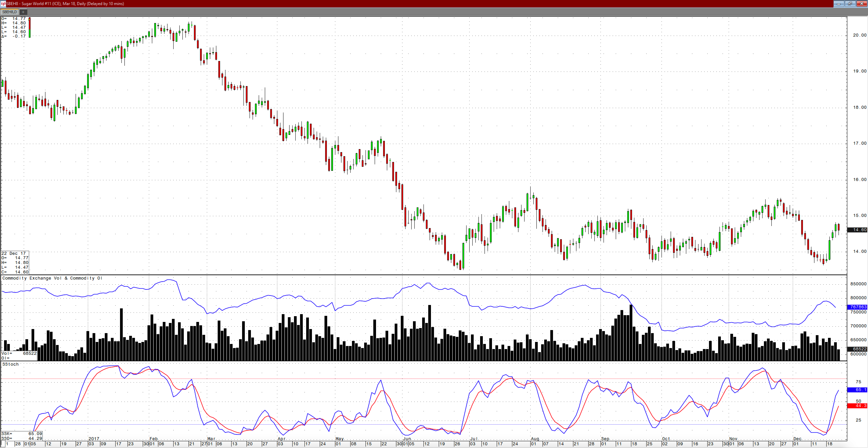Click the 75 level on the stochastic scale

point(858,382)
